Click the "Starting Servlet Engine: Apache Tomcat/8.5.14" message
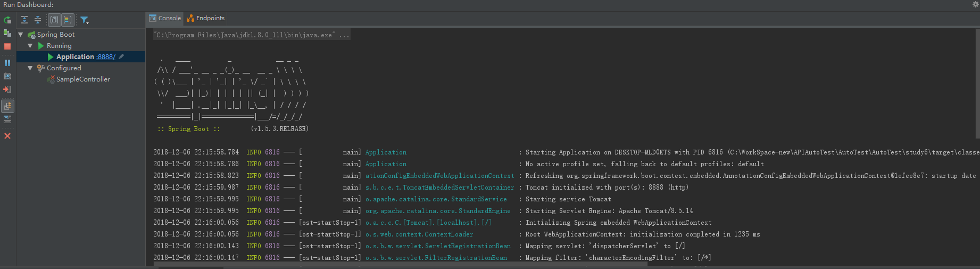Screen dimensions: 980x269 point(609,211)
